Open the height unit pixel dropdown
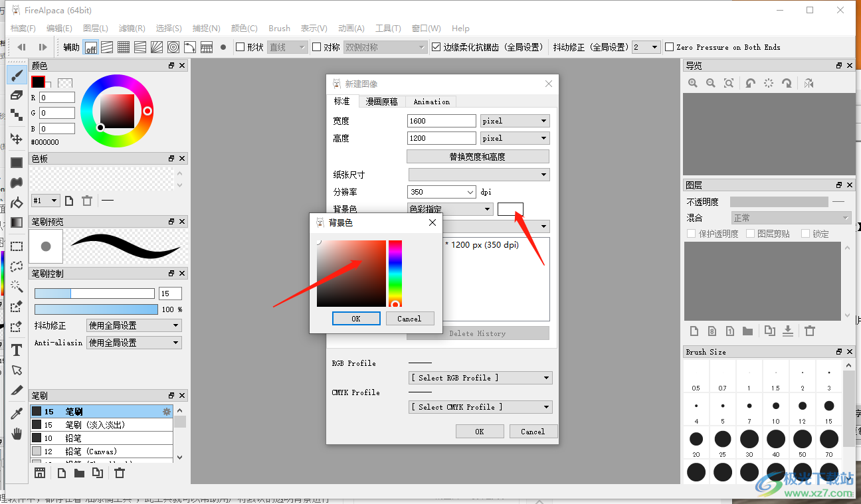This screenshot has height=504, width=861. pyautogui.click(x=515, y=138)
